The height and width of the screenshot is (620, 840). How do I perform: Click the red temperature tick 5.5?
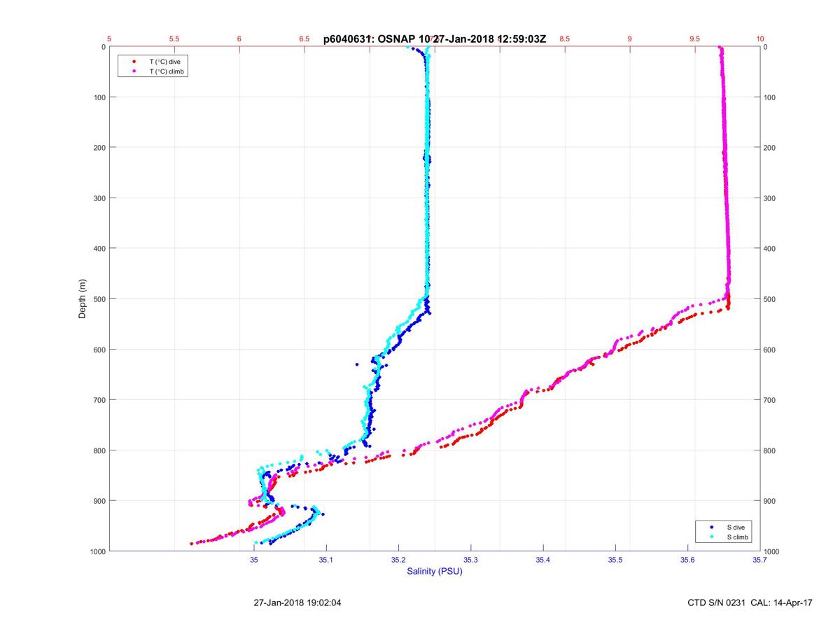coord(174,39)
